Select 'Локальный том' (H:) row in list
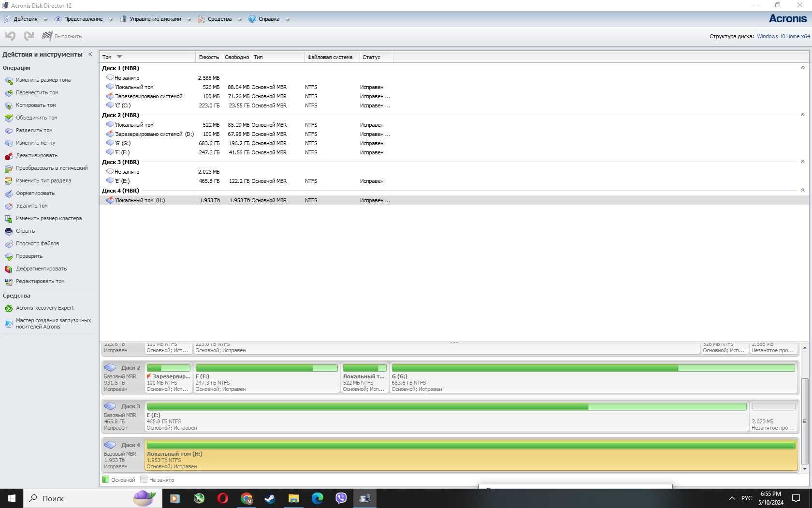This screenshot has width=812, height=508. [454, 200]
